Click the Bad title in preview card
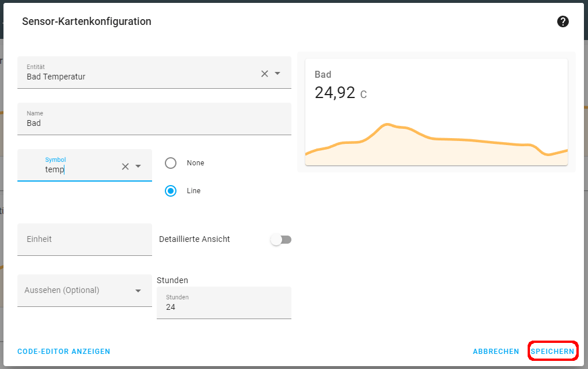Image resolution: width=588 pixels, height=369 pixels. coord(323,74)
